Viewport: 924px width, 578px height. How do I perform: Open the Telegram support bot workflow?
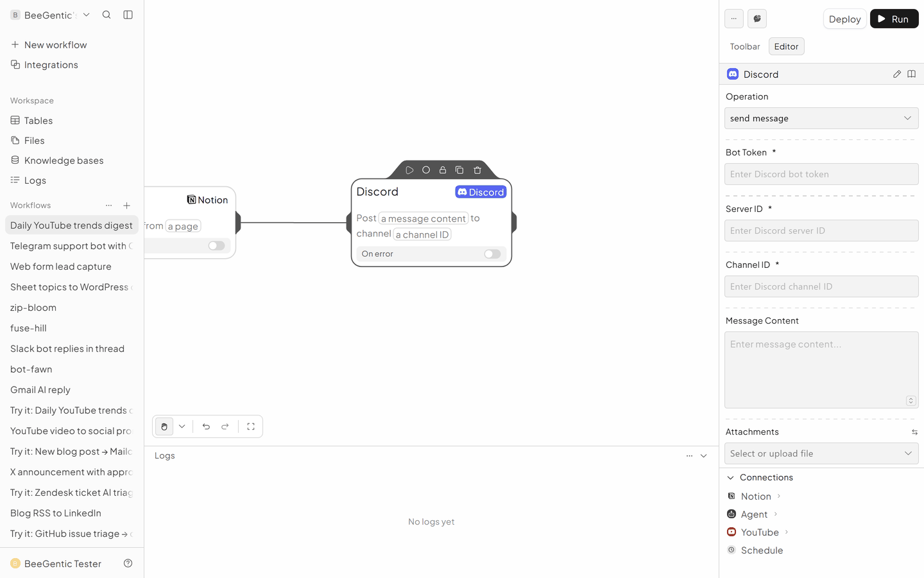(x=72, y=246)
